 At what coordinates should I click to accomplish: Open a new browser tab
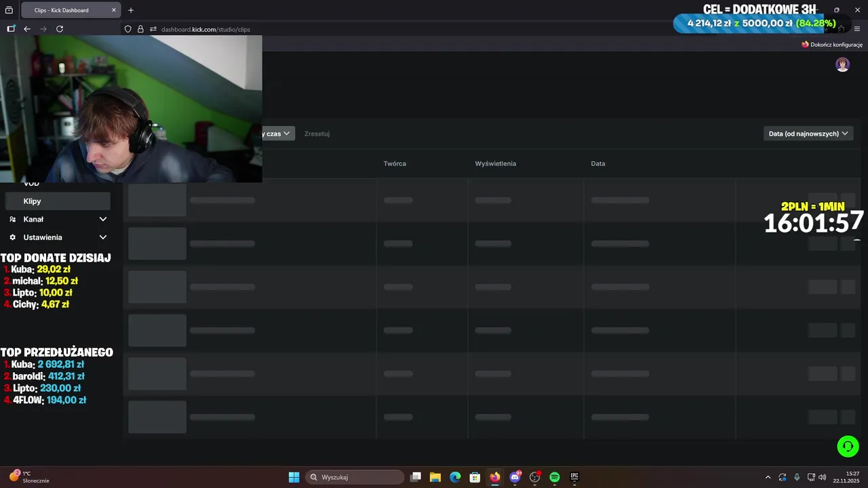point(131,10)
